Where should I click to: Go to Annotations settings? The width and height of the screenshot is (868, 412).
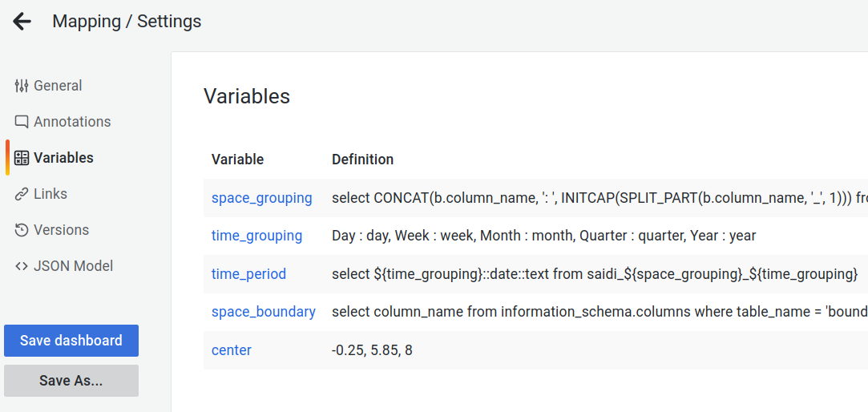click(x=72, y=122)
